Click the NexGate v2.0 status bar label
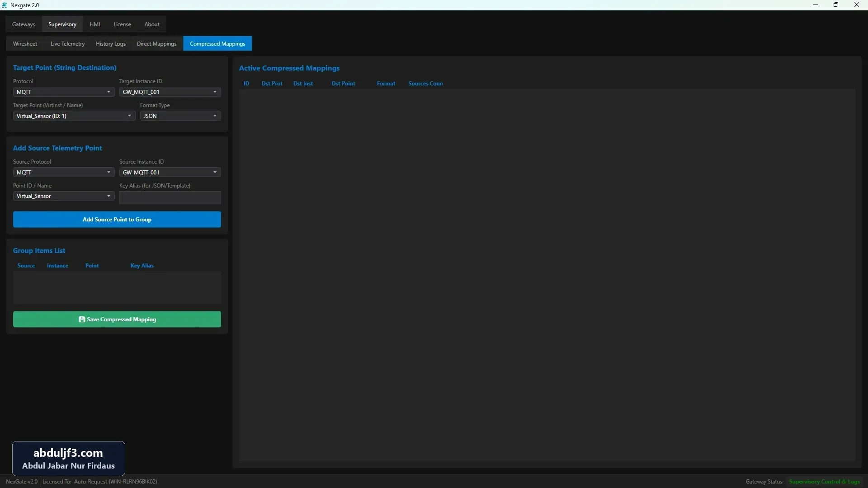This screenshot has height=488, width=868. pyautogui.click(x=22, y=482)
